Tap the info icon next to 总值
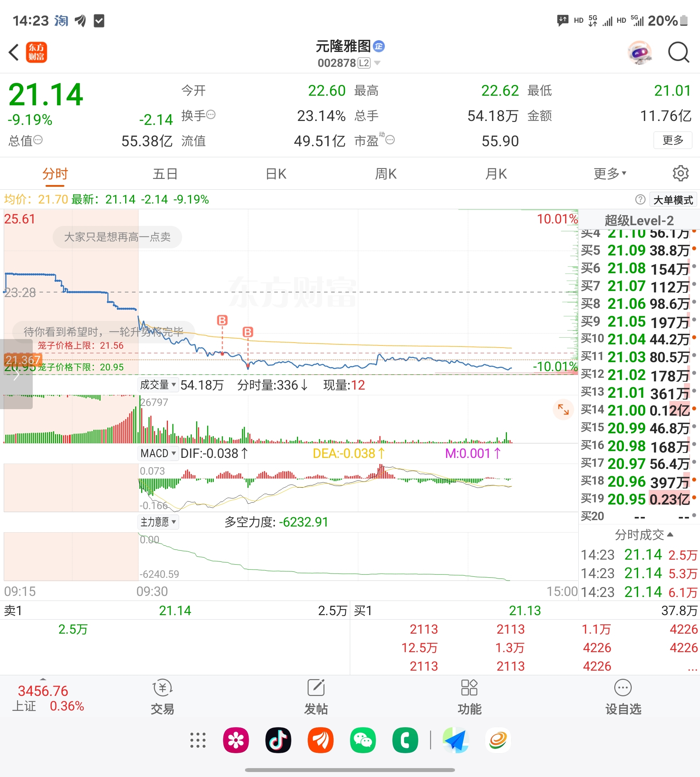The height and width of the screenshot is (777, 700). [x=38, y=139]
